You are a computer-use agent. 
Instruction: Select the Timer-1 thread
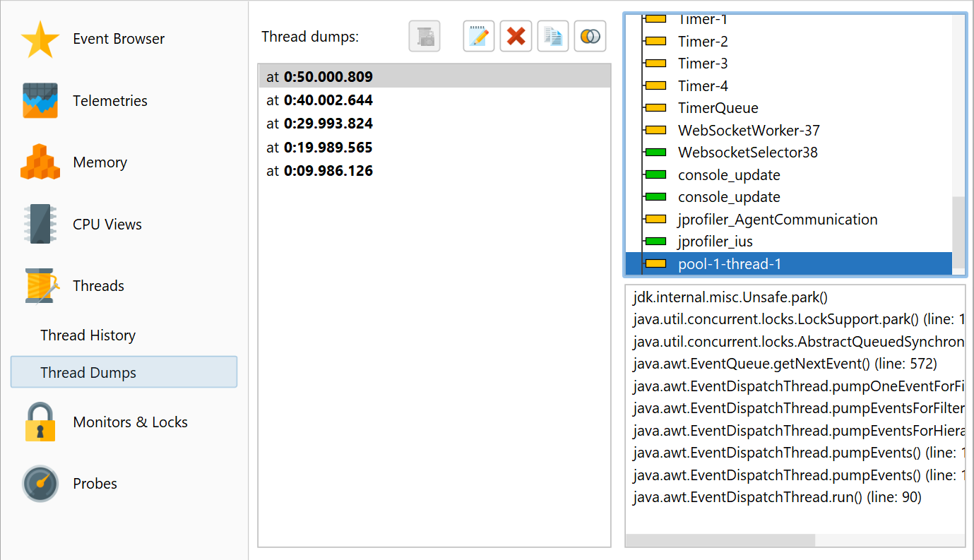click(703, 20)
